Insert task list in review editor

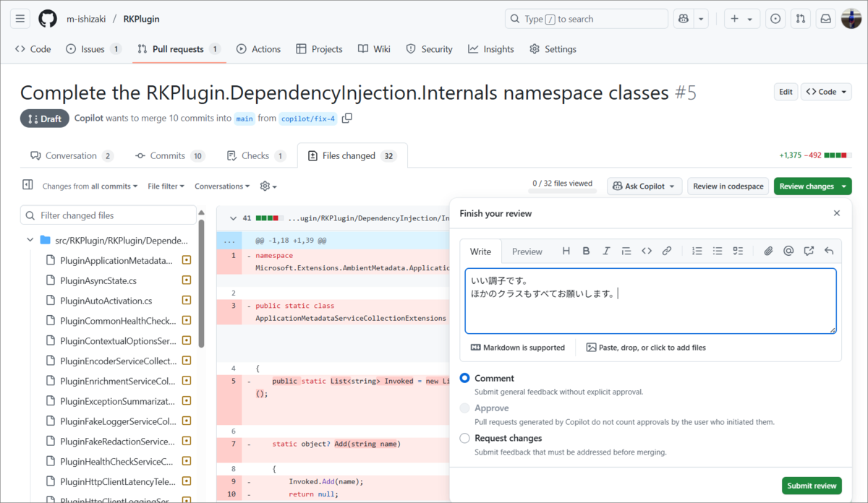[738, 251]
